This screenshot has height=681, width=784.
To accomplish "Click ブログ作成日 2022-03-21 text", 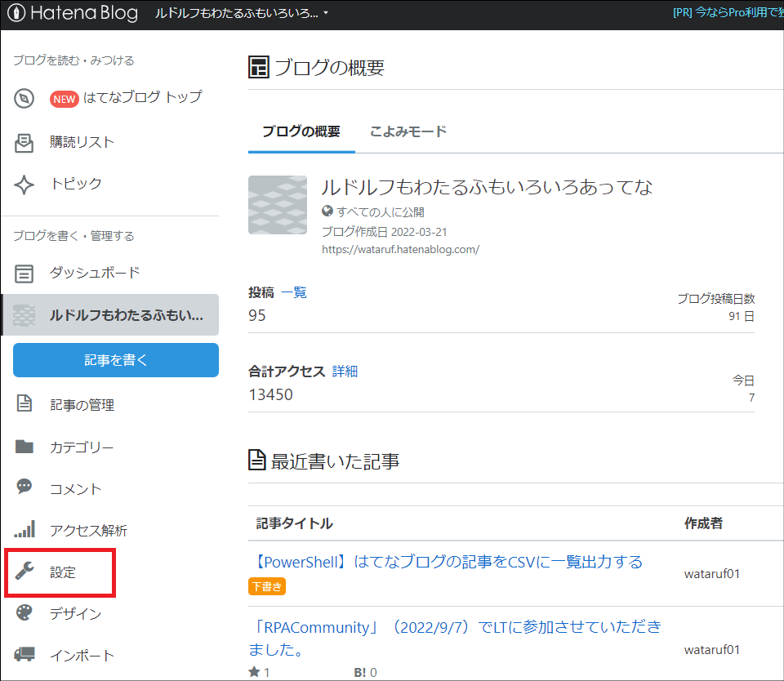I will [384, 232].
